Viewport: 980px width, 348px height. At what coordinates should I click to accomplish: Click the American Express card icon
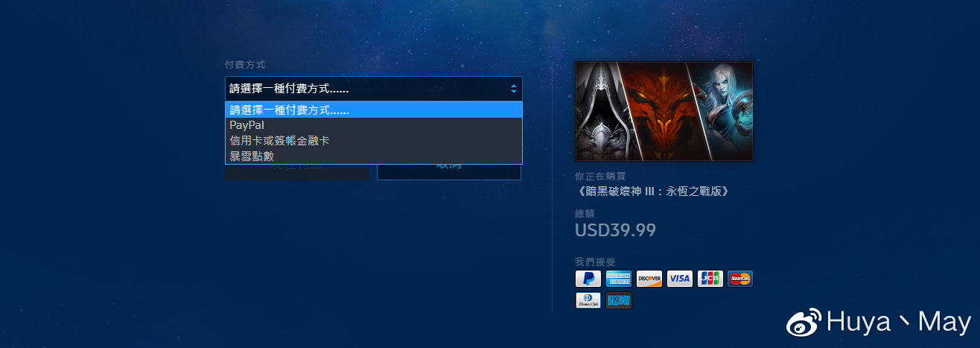pyautogui.click(x=619, y=279)
